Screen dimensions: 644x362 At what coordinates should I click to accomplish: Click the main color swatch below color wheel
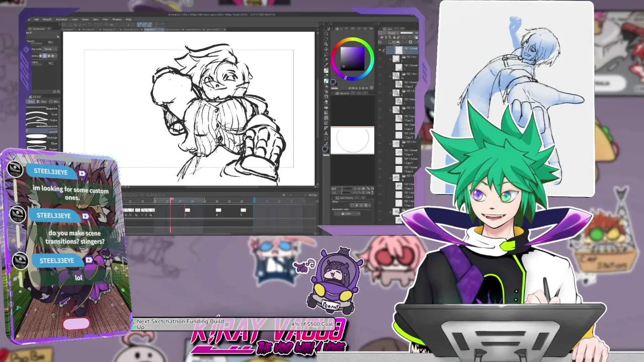point(333,81)
